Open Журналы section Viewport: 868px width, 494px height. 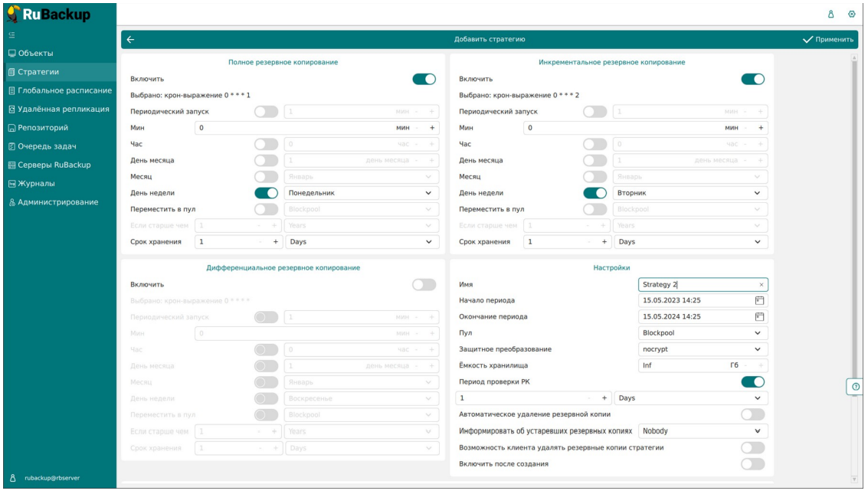point(60,184)
